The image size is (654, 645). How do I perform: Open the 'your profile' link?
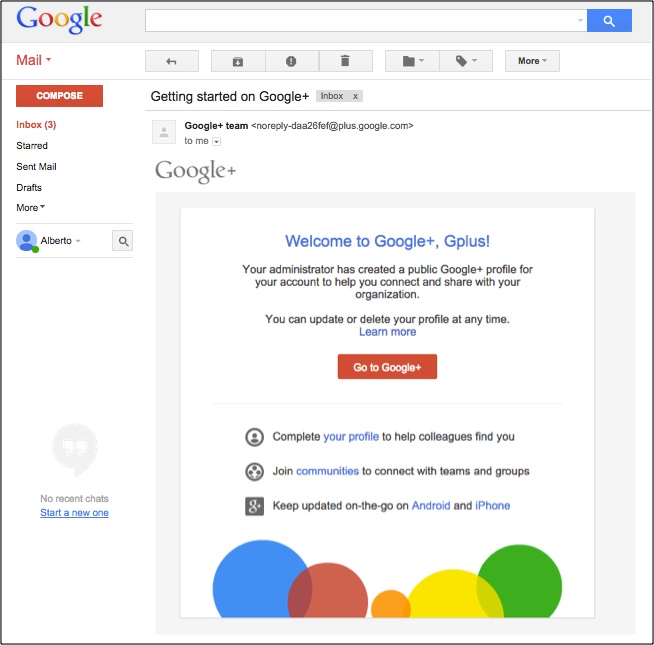coord(351,436)
